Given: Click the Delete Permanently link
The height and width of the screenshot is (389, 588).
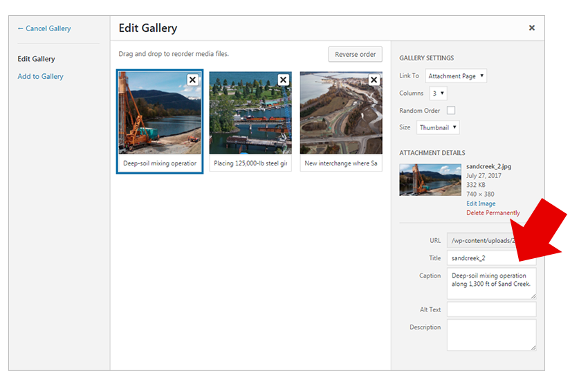Looking at the screenshot, I should [493, 212].
